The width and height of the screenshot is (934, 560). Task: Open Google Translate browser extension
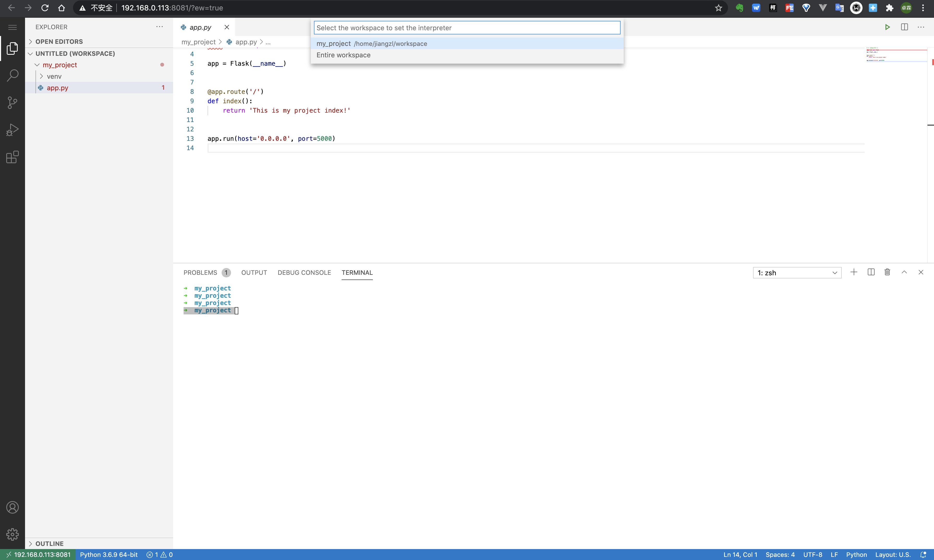(x=839, y=8)
